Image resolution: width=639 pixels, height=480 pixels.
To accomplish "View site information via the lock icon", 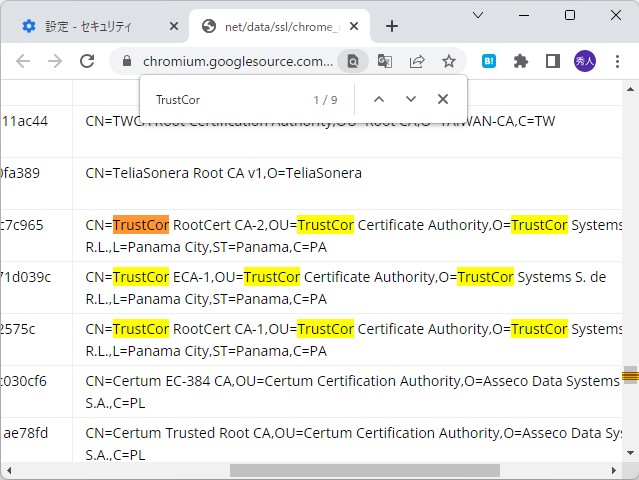I will 127,62.
